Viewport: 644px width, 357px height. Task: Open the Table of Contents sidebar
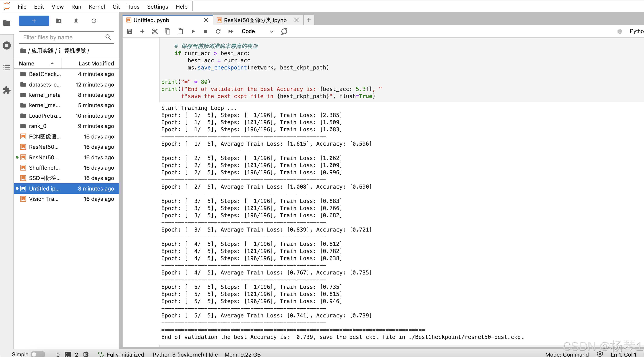click(7, 68)
